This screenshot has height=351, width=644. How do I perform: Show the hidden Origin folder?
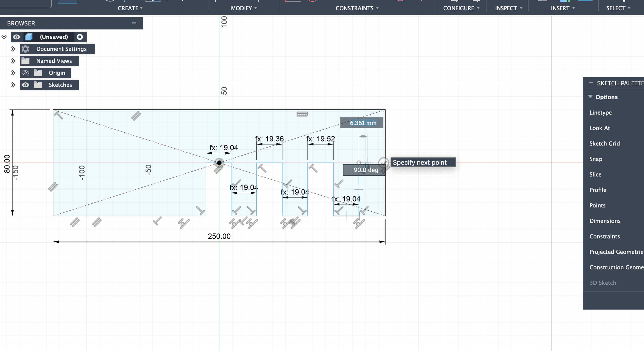tap(25, 73)
